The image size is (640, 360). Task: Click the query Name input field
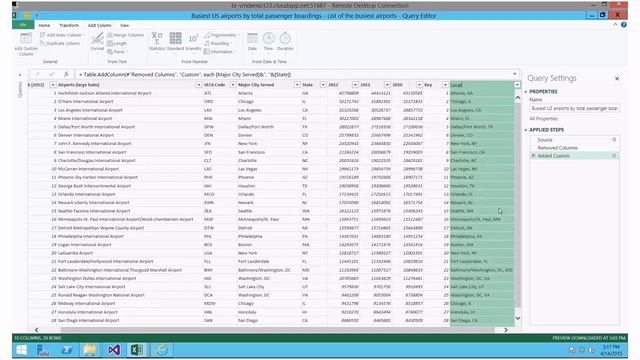pyautogui.click(x=574, y=108)
